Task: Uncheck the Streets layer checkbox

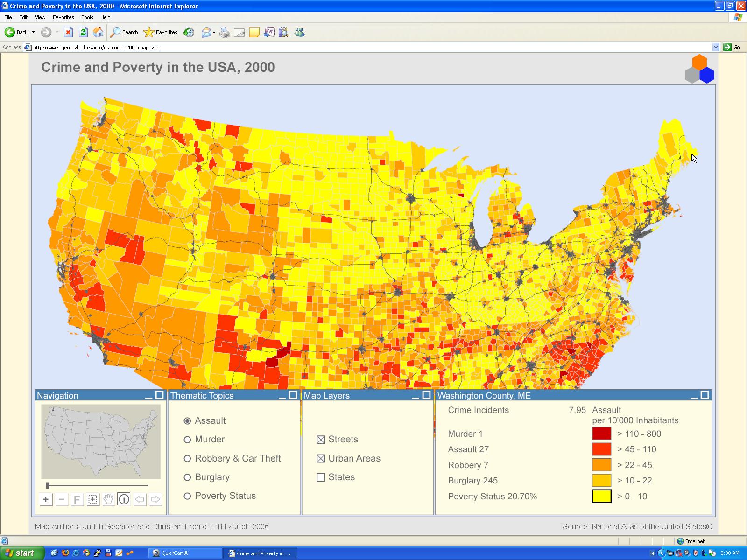Action: pyautogui.click(x=321, y=440)
